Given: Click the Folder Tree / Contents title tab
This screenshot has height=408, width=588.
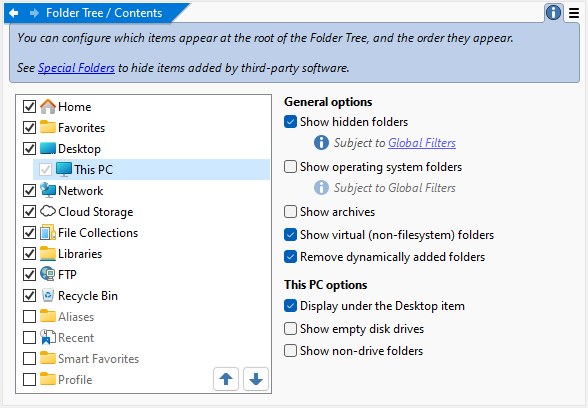Looking at the screenshot, I should click(x=104, y=13).
